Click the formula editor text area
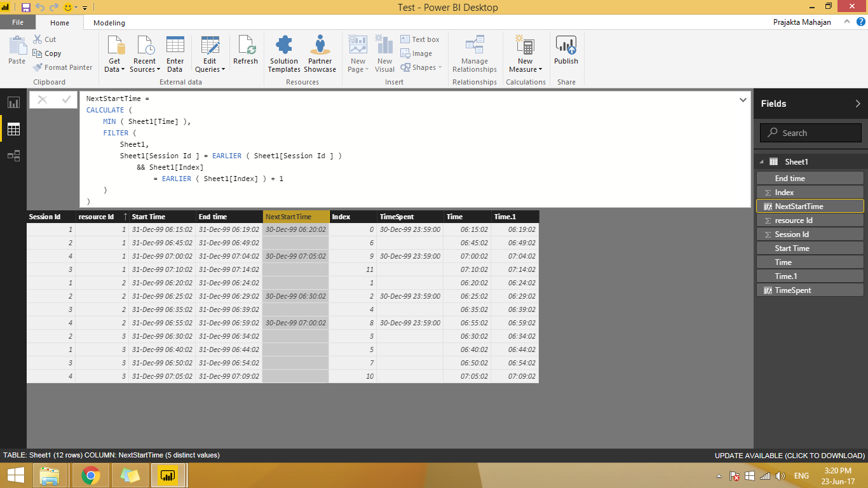This screenshot has height=488, width=868. [x=414, y=149]
